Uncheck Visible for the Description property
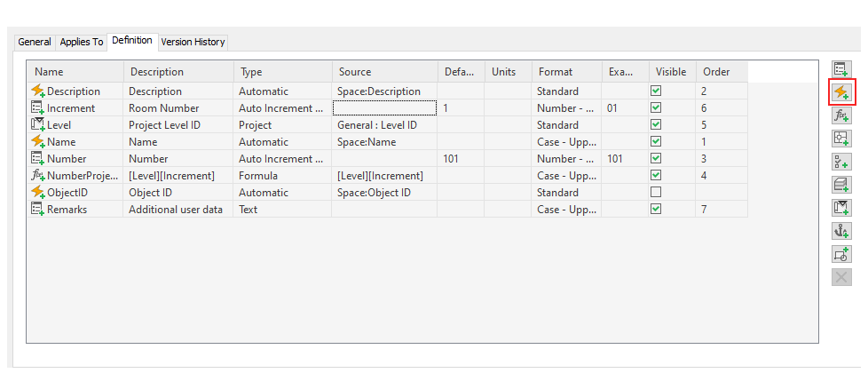This screenshot has width=868, height=389. pos(656,91)
